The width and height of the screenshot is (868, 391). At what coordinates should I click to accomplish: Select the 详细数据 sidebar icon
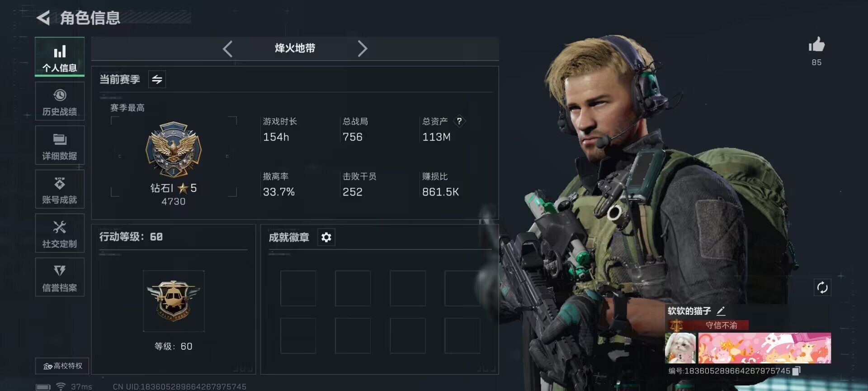[x=60, y=145]
